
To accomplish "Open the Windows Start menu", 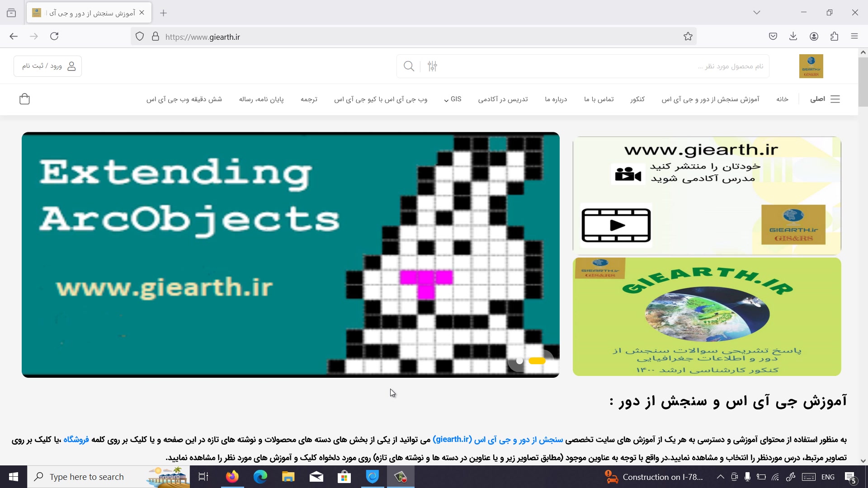I will pos(14,477).
